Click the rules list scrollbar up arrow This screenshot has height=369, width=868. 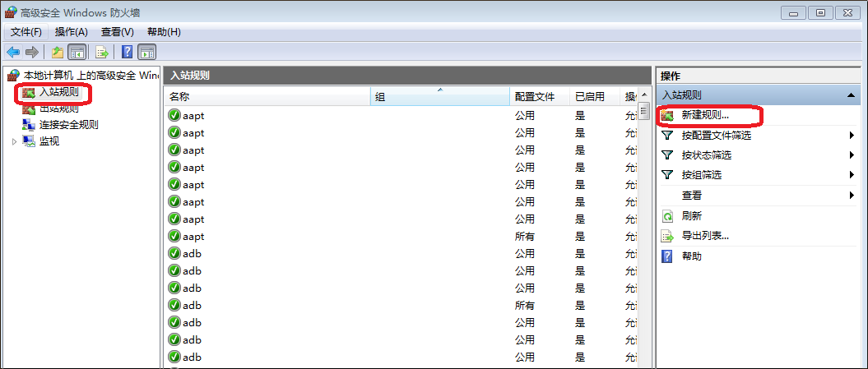644,95
